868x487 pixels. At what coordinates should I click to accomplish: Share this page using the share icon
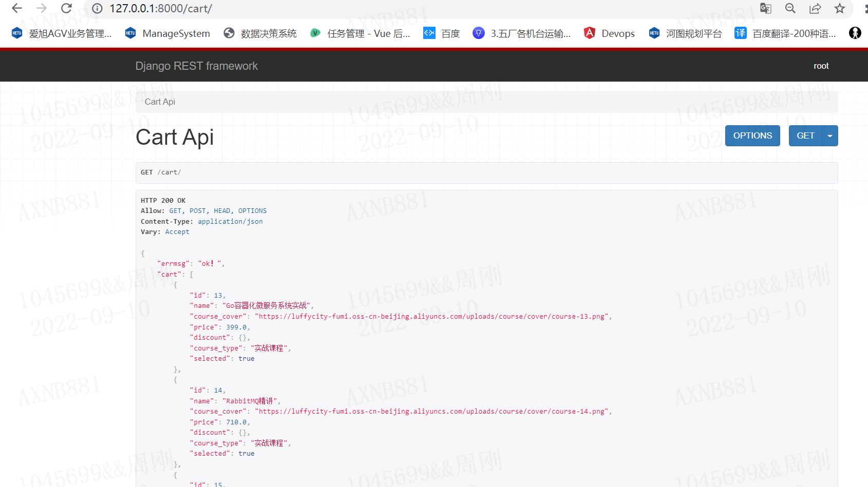815,8
